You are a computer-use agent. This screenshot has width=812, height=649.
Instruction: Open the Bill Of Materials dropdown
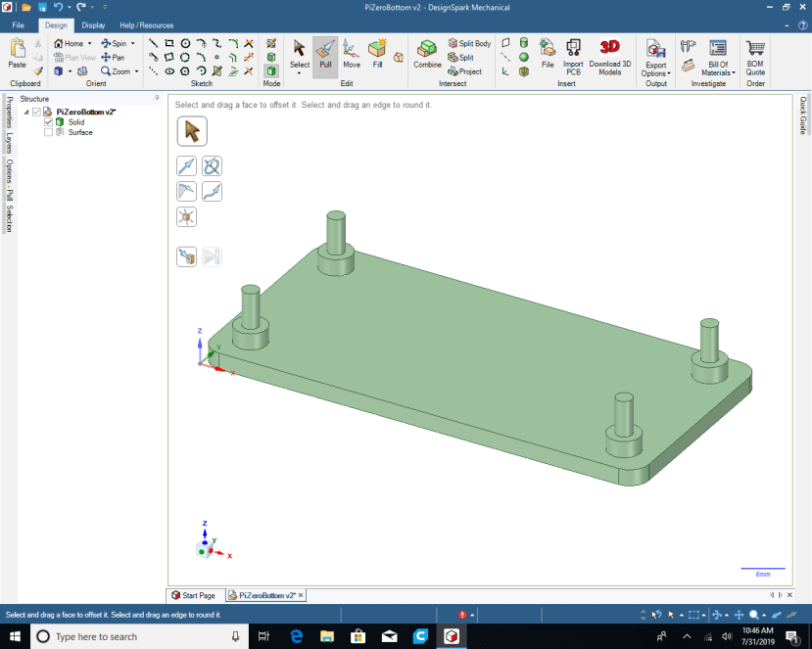coord(718,58)
